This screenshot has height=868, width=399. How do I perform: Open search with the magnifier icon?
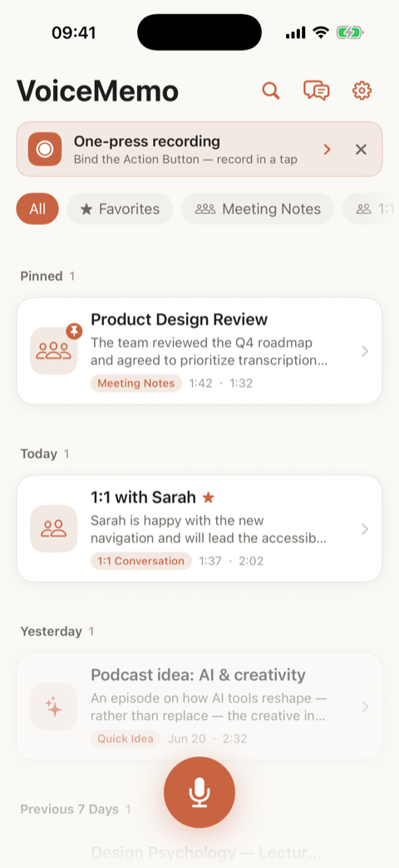pos(271,90)
